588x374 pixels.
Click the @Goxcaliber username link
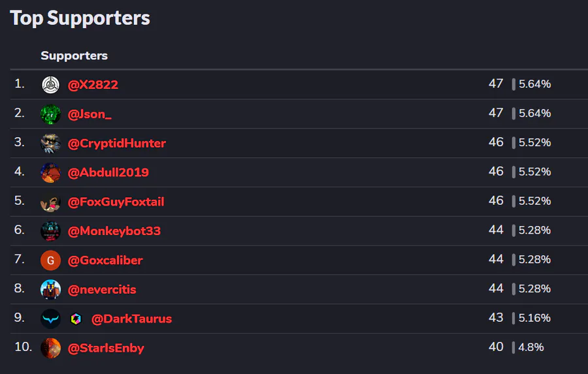pos(105,260)
